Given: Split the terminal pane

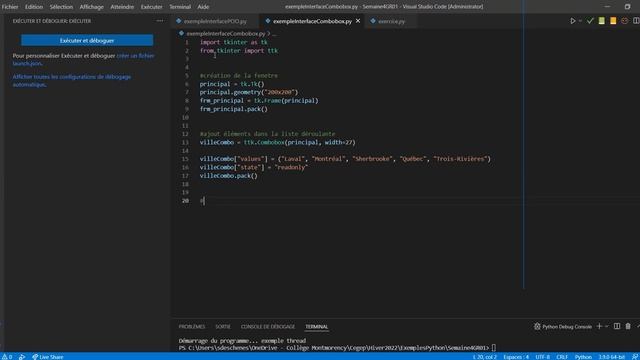Looking at the screenshot, I should (617, 326).
